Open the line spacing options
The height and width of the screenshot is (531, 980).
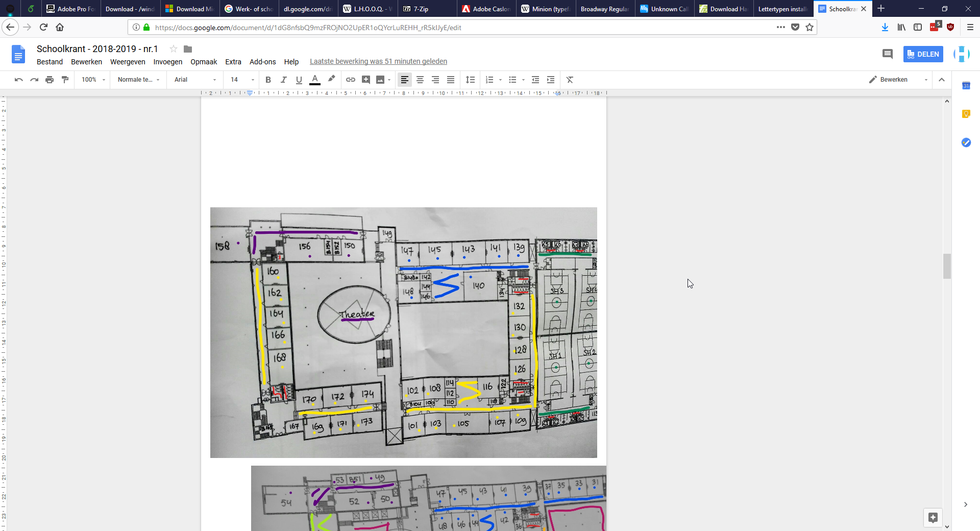coord(470,80)
